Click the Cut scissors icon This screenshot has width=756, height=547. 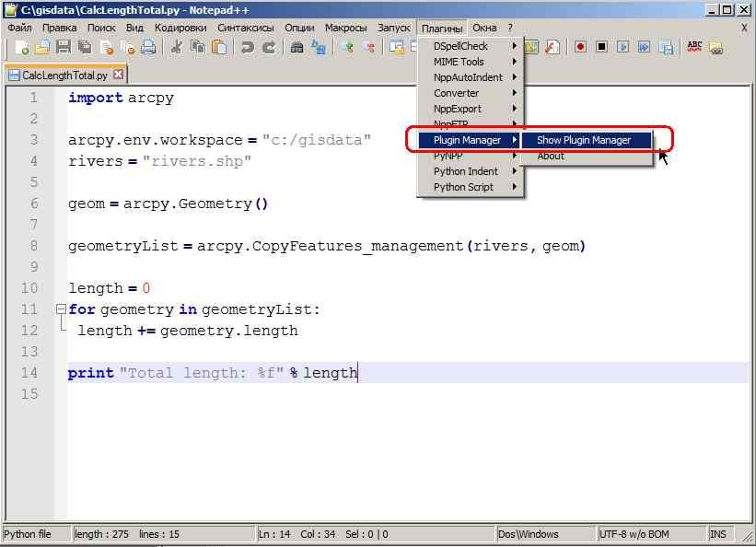[177, 48]
